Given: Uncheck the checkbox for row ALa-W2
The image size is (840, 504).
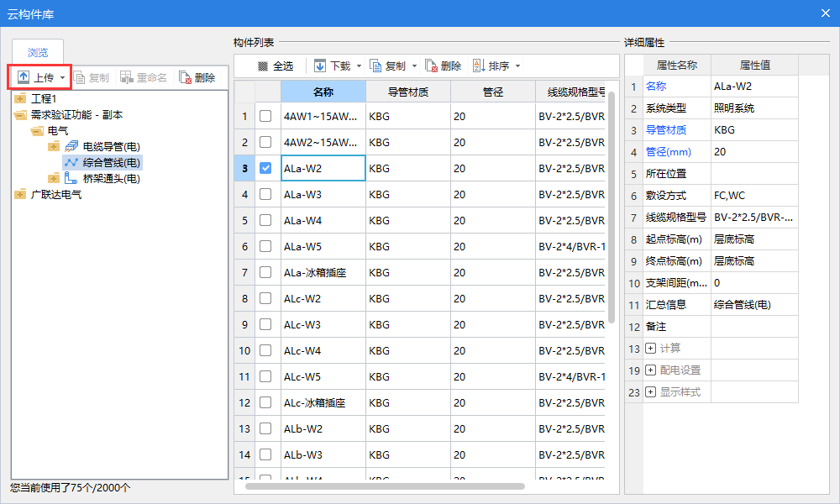Looking at the screenshot, I should pos(265,168).
